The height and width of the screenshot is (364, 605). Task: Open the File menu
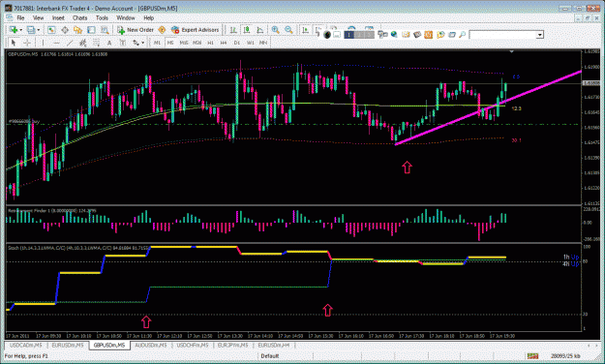click(x=20, y=17)
